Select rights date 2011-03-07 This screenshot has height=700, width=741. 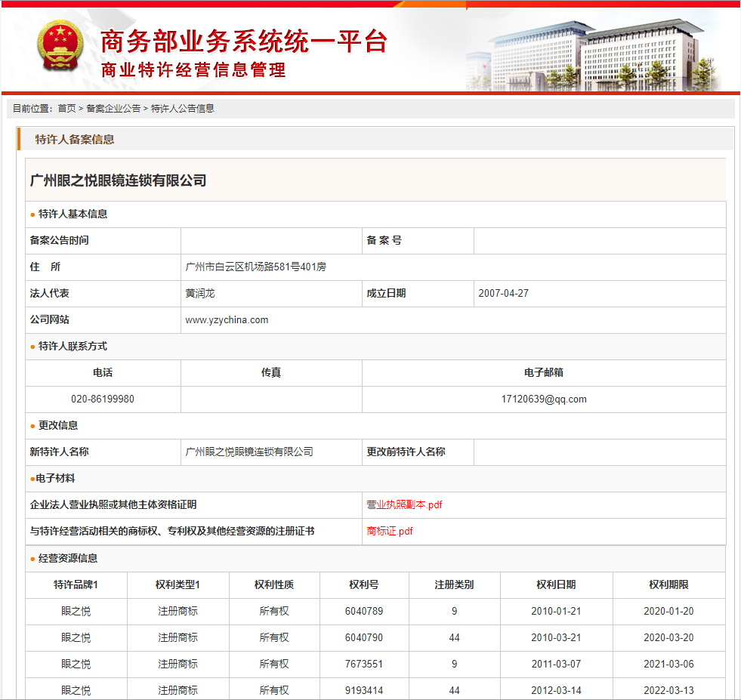click(x=556, y=664)
